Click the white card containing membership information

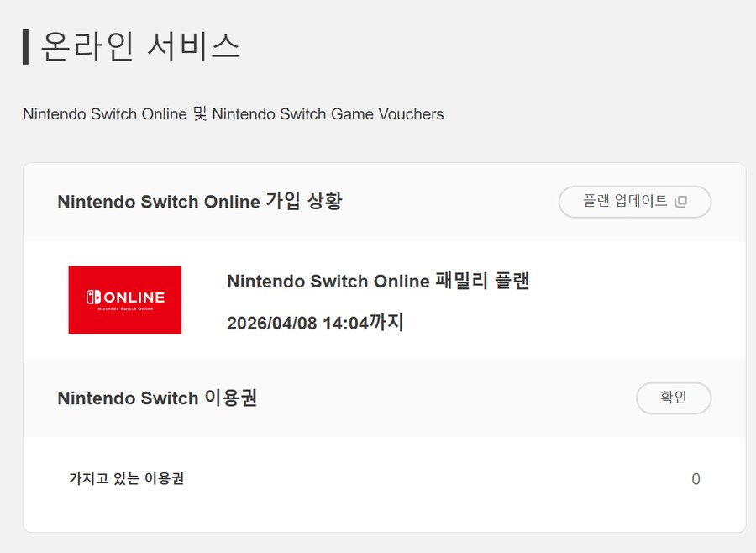[378, 345]
